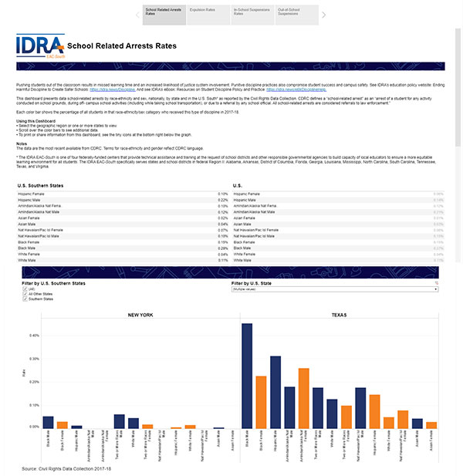This screenshot has width=463, height=476.
Task: Toggle the (All) checkbox filter
Action: click(x=25, y=289)
